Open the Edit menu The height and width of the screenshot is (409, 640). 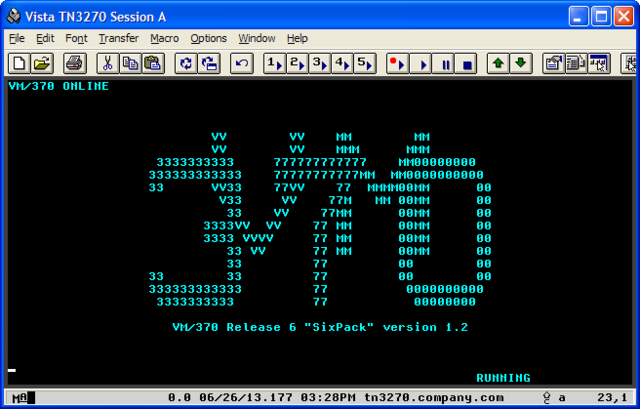[x=45, y=38]
